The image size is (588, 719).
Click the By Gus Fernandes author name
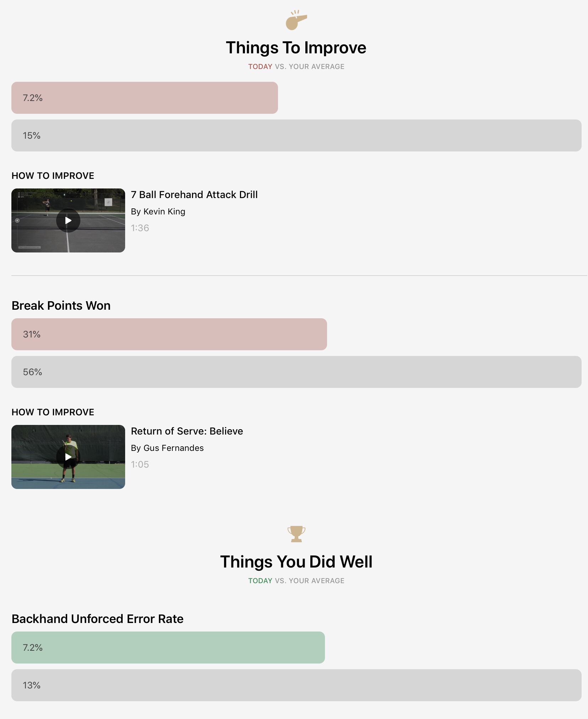167,448
